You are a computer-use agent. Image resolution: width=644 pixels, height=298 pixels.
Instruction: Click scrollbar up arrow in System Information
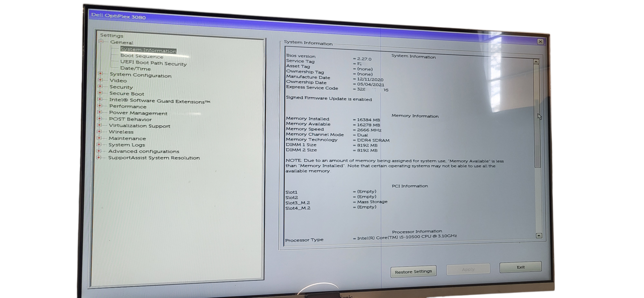tap(536, 62)
